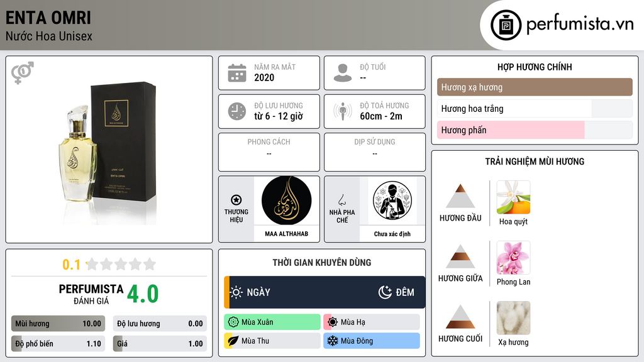644x362 pixels.
Task: Select the Hương xạ hương accord bar
Action: point(535,87)
